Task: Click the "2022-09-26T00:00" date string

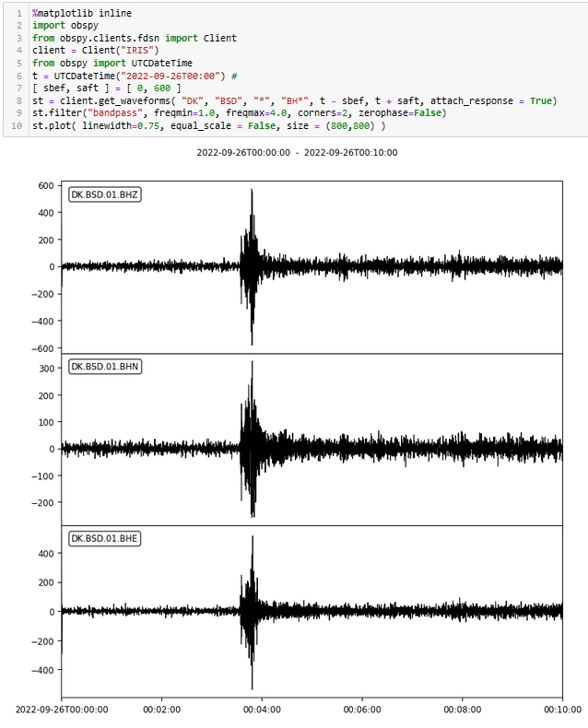Action: (x=170, y=76)
